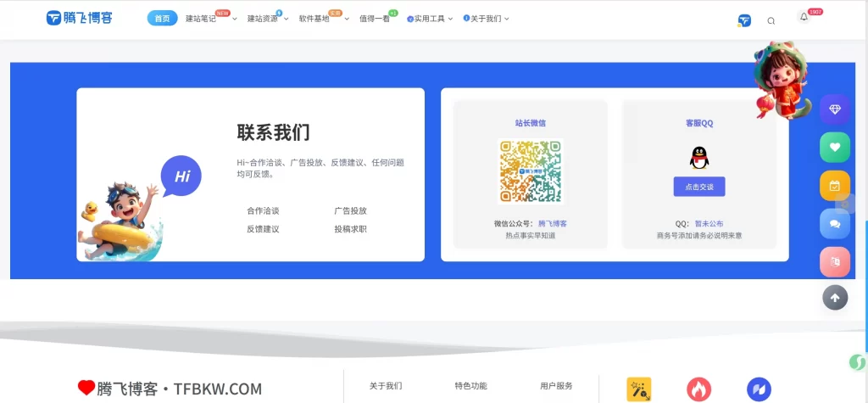
Task: Click the 1907 notification badge
Action: [815, 12]
